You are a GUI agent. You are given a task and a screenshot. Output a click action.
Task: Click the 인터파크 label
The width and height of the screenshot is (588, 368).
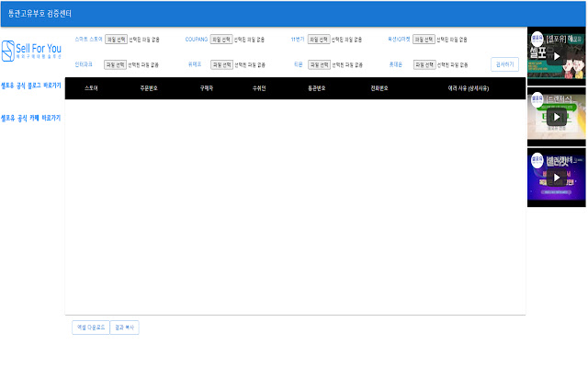84,64
